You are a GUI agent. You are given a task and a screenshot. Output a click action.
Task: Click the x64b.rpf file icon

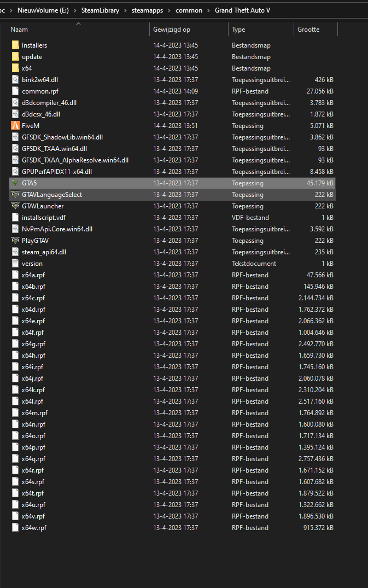15,287
